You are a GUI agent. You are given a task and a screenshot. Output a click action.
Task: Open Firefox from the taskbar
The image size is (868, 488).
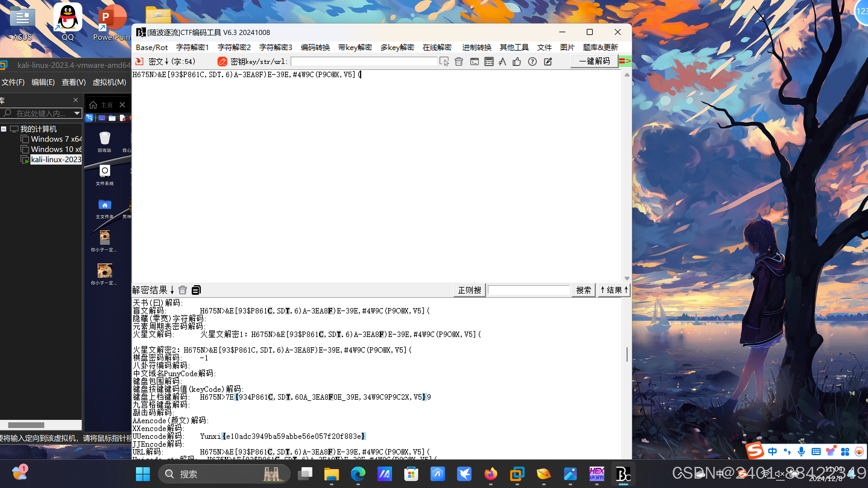pyautogui.click(x=491, y=474)
